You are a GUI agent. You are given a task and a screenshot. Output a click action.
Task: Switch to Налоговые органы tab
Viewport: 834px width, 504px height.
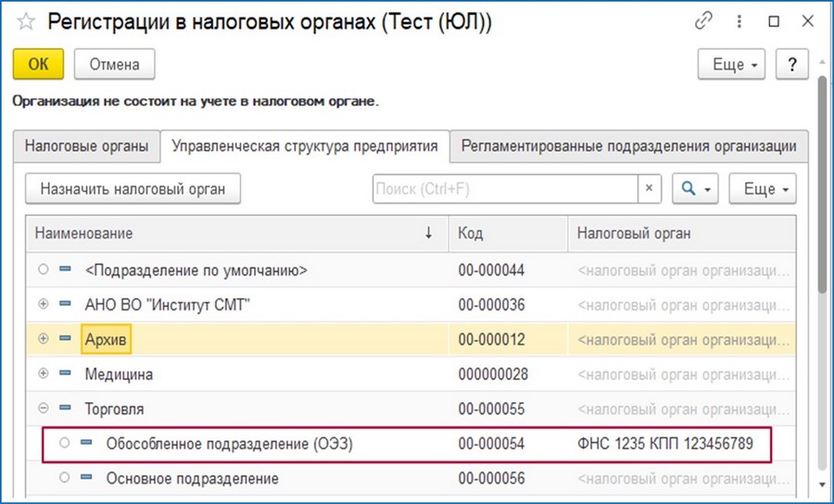coord(87,145)
